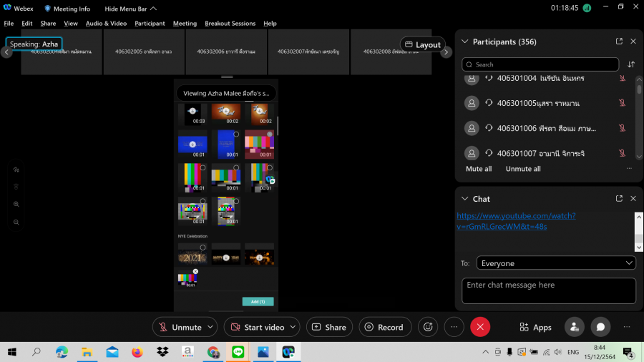
Task: Open the reactions emoji button
Action: click(429, 327)
